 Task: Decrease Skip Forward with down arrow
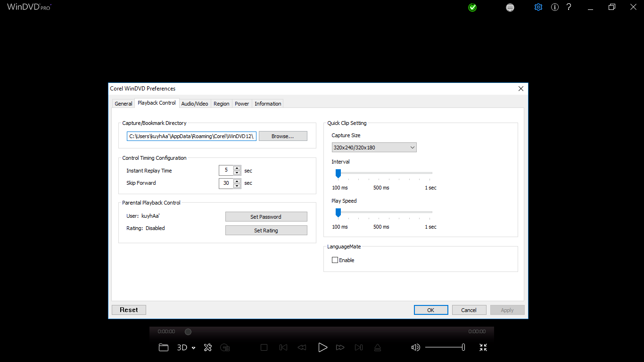[x=237, y=186]
